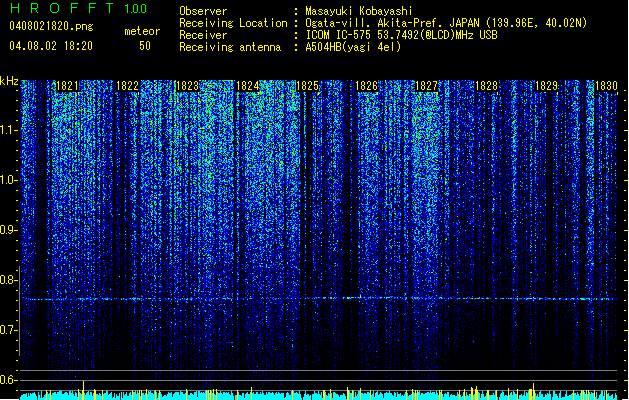Image resolution: width=629 pixels, height=400 pixels.
Task: Click the 1823 time marker
Action: (187, 86)
